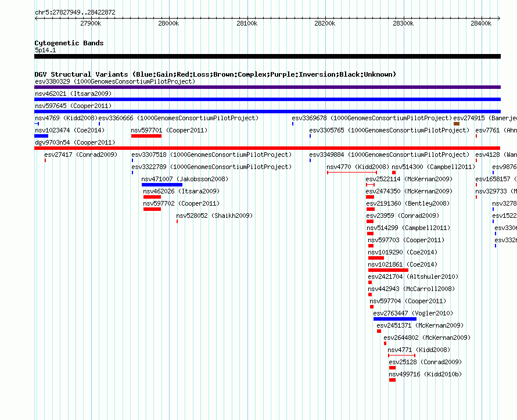Click the red nsv1019290 loss bar
The image size is (517, 420).
376,258
